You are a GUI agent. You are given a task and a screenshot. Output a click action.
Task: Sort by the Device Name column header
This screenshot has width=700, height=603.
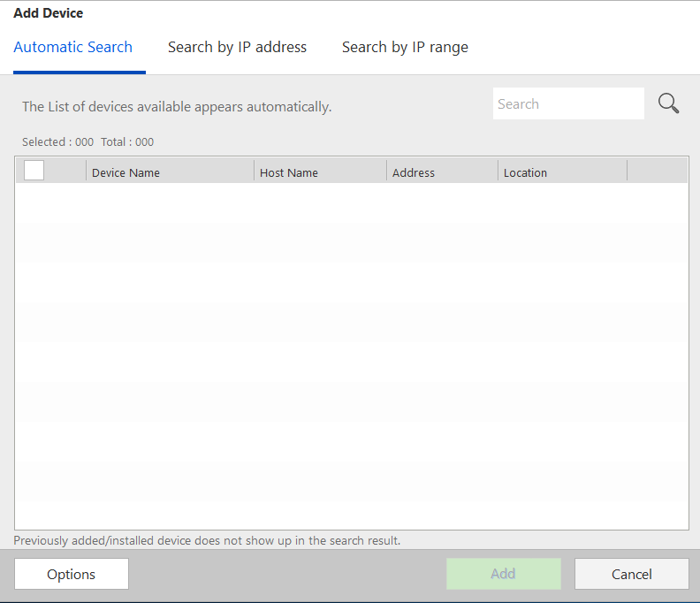(126, 172)
